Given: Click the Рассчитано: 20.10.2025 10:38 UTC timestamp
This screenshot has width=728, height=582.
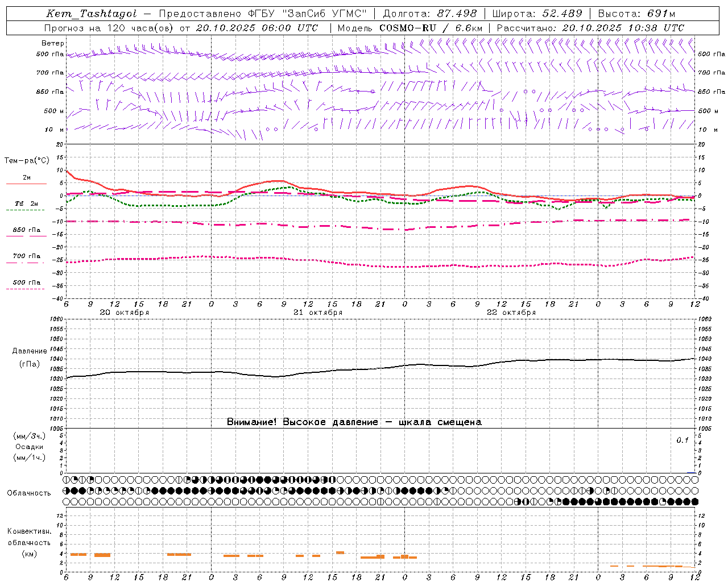Looking at the screenshot, I should 590,28.
